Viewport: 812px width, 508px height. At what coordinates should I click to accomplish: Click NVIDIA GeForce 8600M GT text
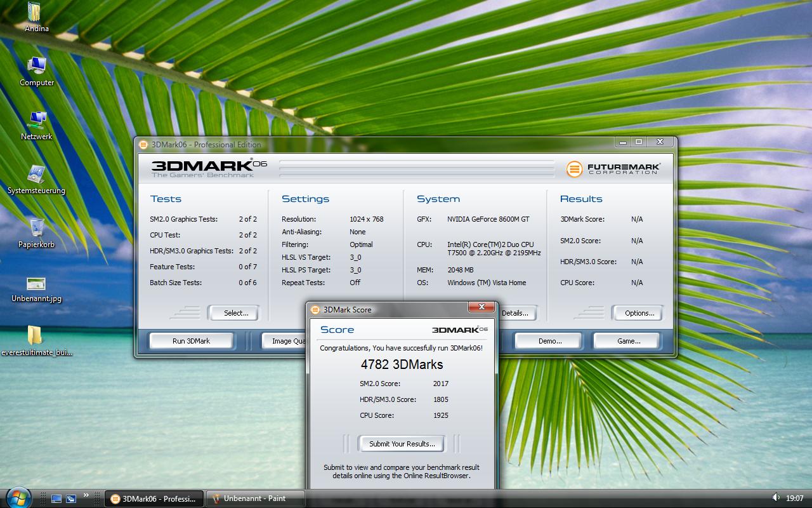pos(488,219)
